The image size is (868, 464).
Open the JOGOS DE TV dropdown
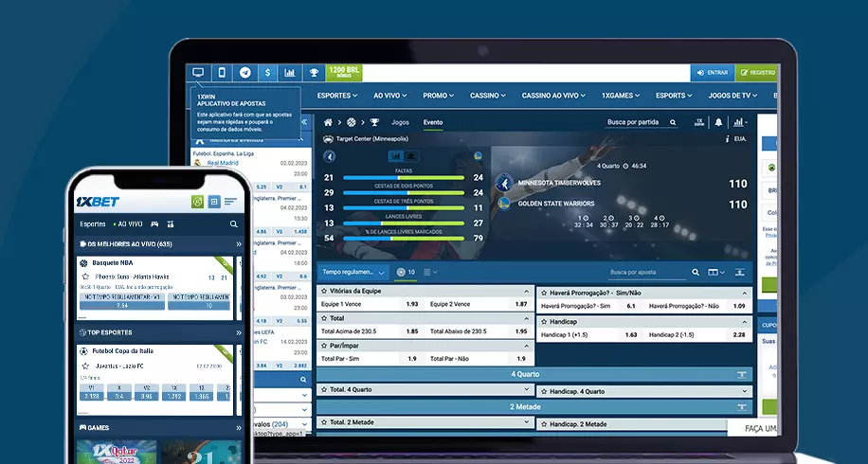(x=732, y=96)
